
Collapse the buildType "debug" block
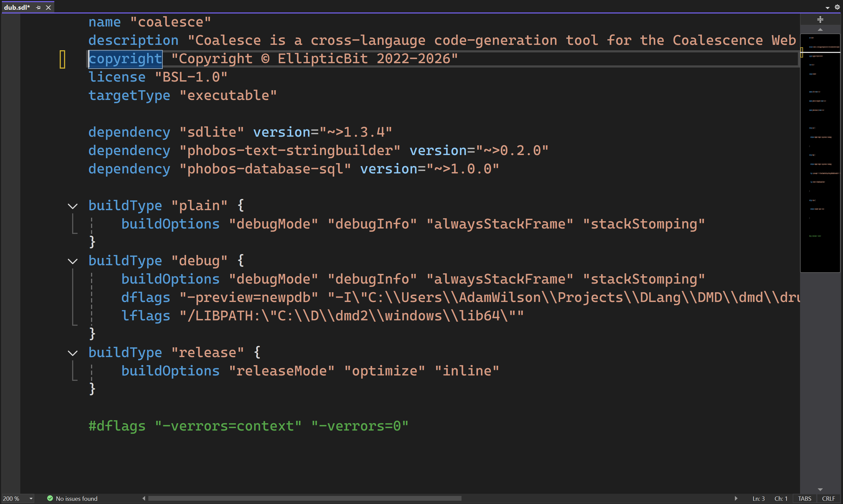(x=73, y=261)
